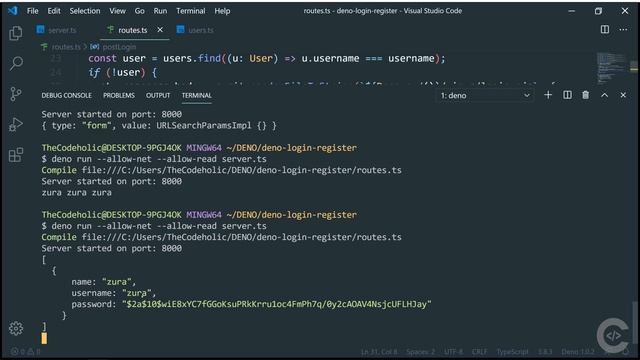Viewport: 640px width, 360px height.
Task: Open Run and Debug view
Action: (x=16, y=124)
